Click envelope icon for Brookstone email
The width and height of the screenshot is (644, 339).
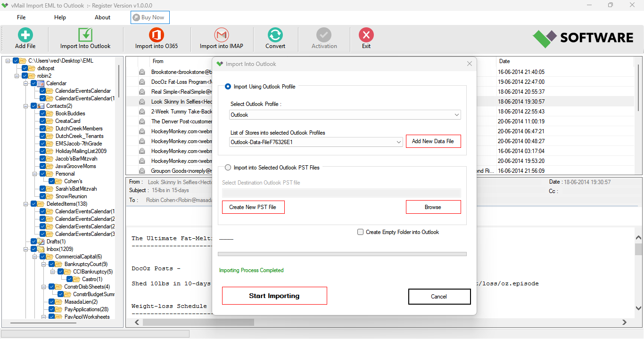[x=142, y=72]
